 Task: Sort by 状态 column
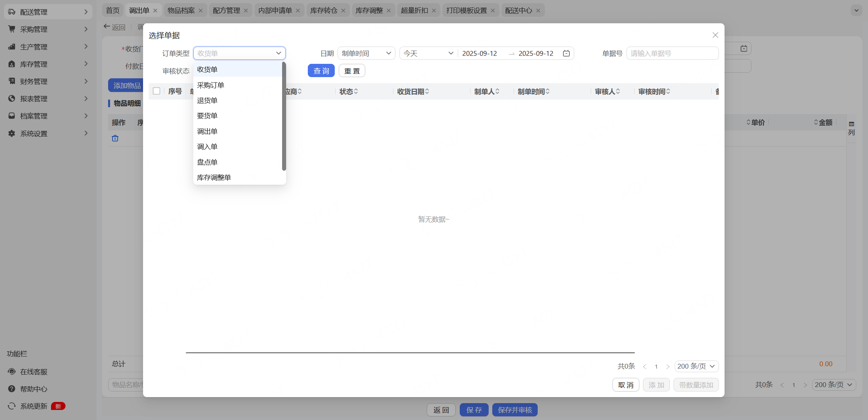[356, 92]
